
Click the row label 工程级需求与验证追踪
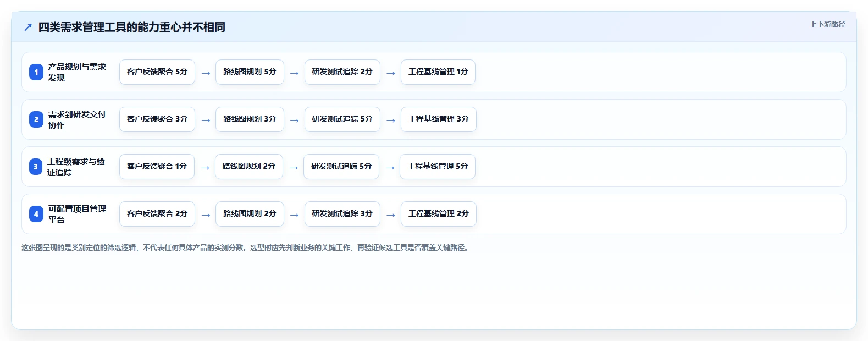click(x=76, y=167)
